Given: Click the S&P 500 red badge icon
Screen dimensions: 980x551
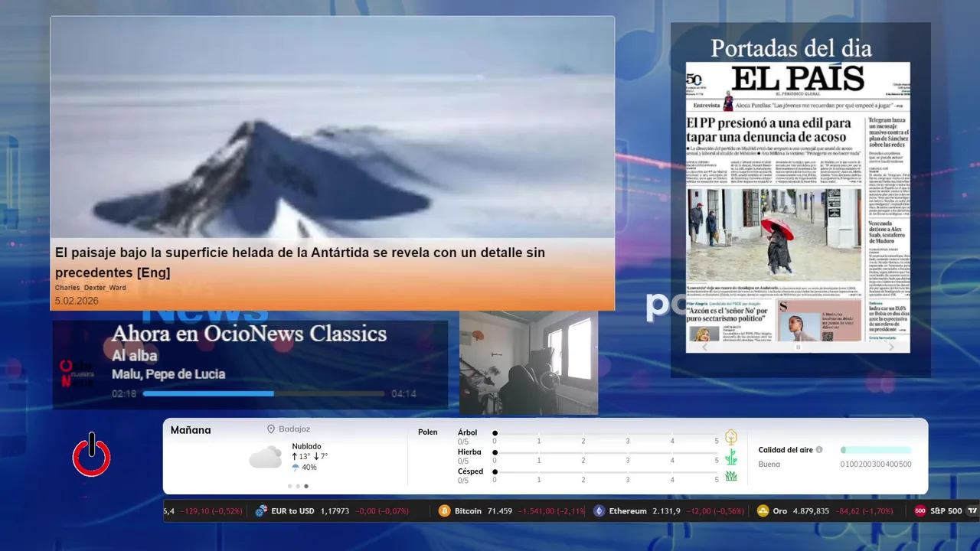Looking at the screenshot, I should pyautogui.click(x=920, y=511).
